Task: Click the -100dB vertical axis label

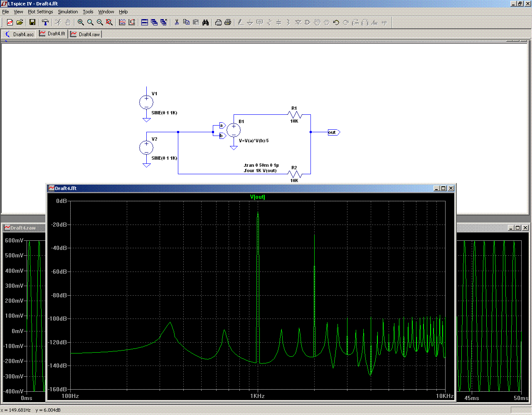Action: (x=58, y=319)
